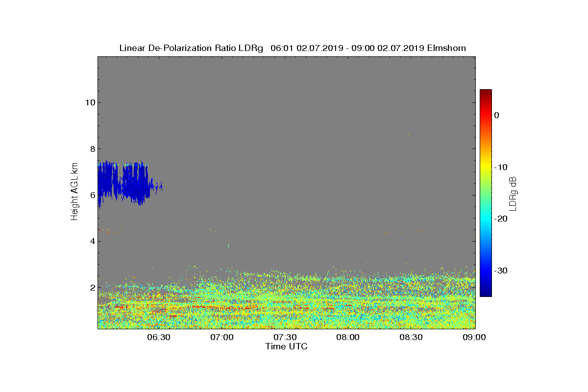Click the dark red top of colorbar

coord(486,93)
